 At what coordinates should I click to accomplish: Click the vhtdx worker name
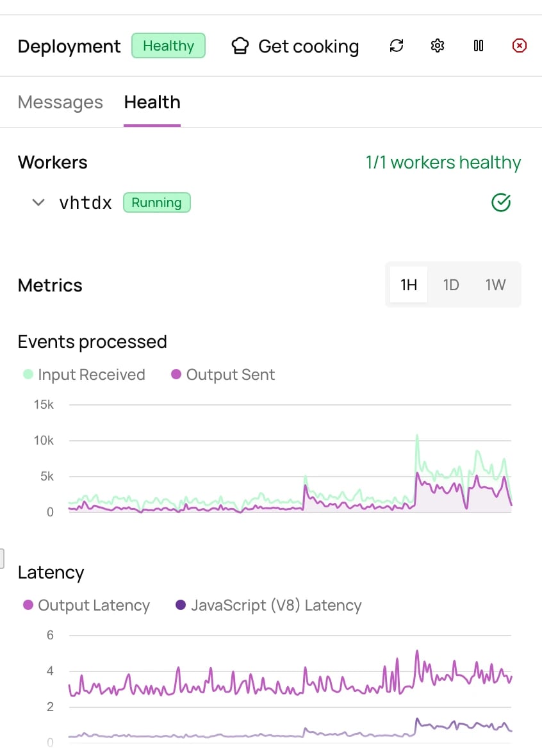pyautogui.click(x=85, y=202)
